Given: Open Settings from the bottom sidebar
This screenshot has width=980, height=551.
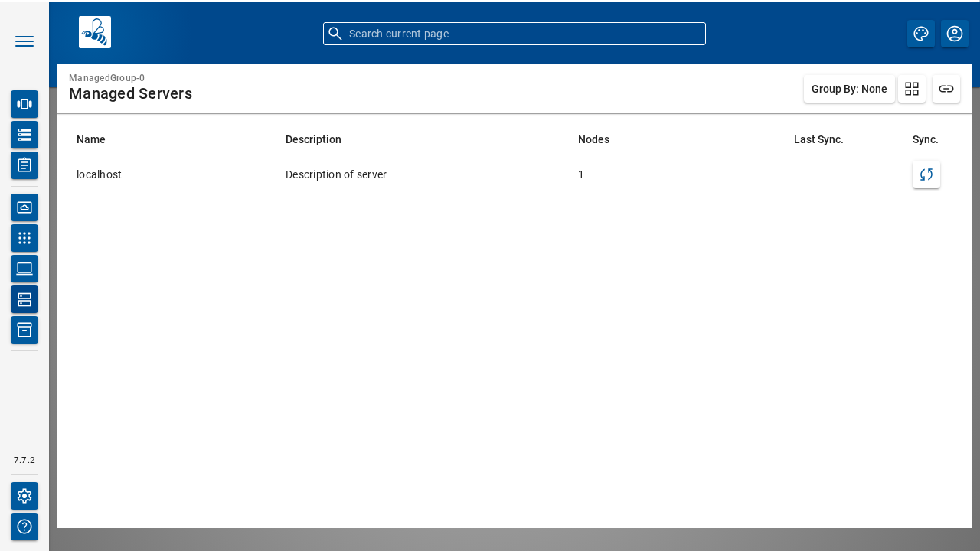Looking at the screenshot, I should tap(24, 496).
